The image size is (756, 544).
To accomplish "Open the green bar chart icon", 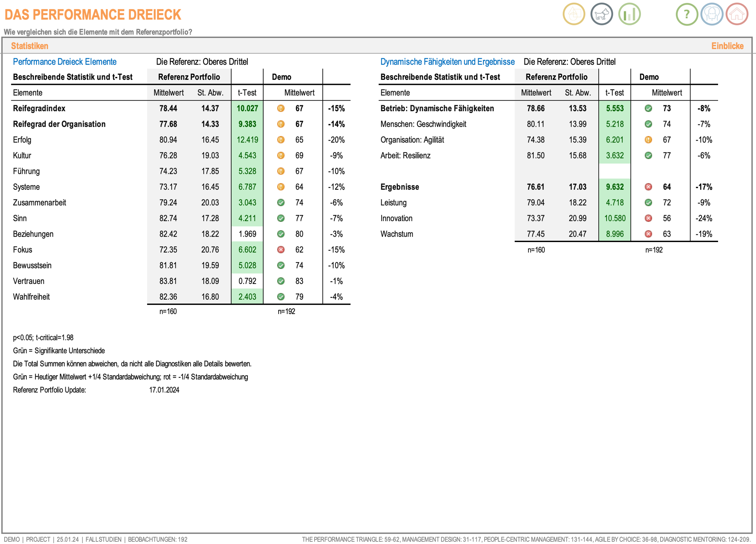I will point(629,14).
